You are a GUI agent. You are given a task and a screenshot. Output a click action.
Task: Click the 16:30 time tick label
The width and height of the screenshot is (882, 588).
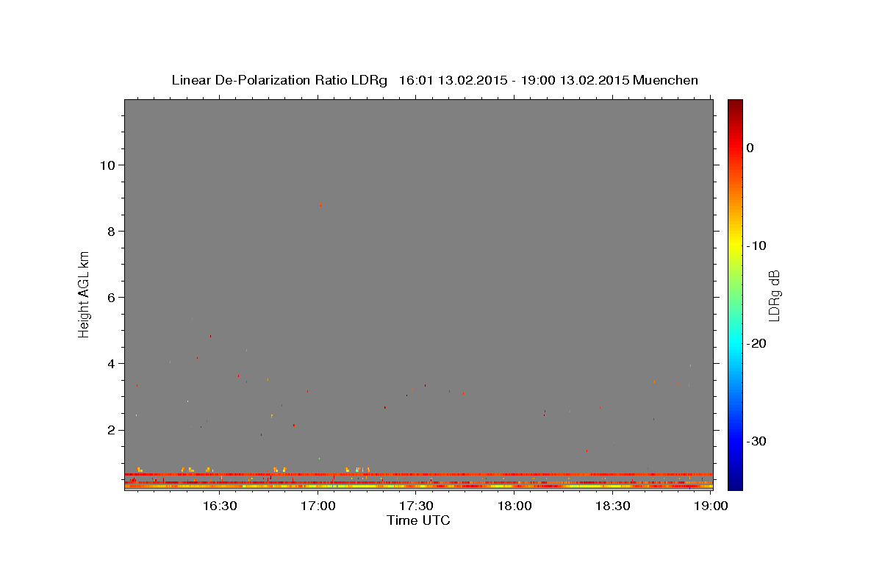point(219,506)
